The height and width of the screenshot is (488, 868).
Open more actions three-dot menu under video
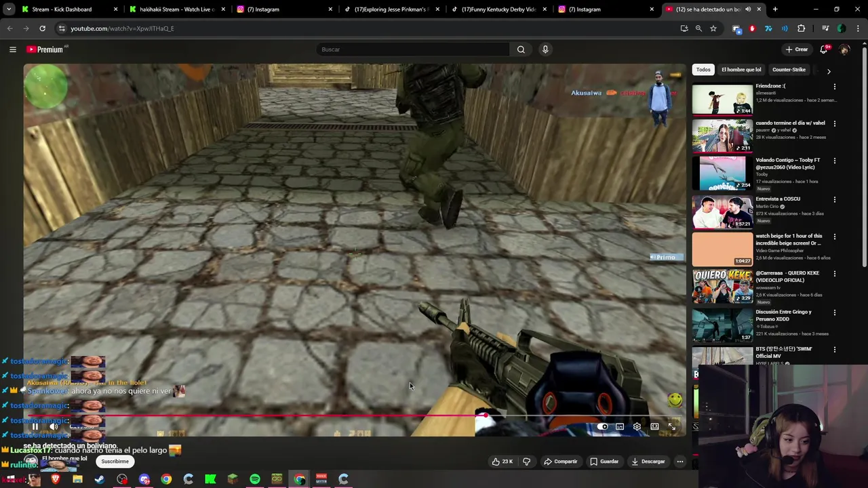[679, 462]
